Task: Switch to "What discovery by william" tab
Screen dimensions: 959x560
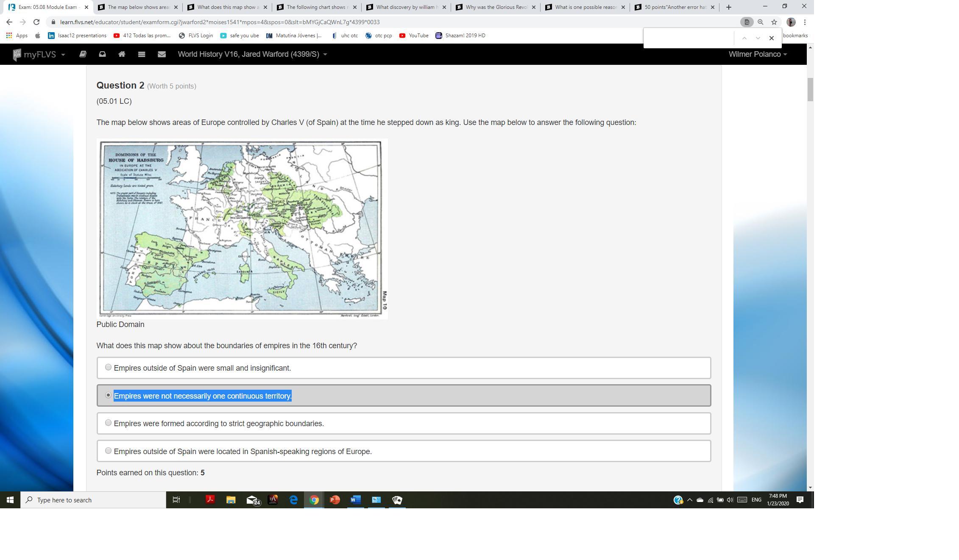Action: (x=406, y=7)
